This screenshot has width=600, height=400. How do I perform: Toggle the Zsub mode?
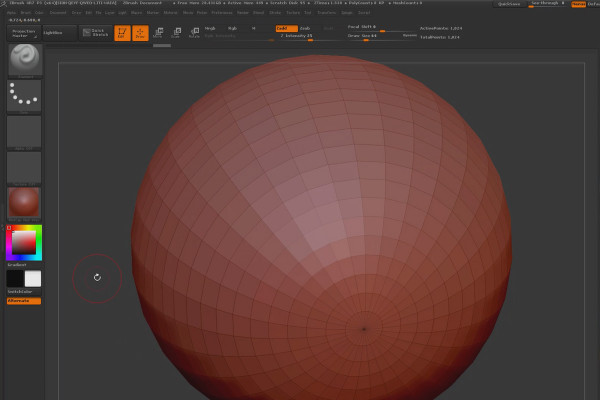click(x=305, y=28)
